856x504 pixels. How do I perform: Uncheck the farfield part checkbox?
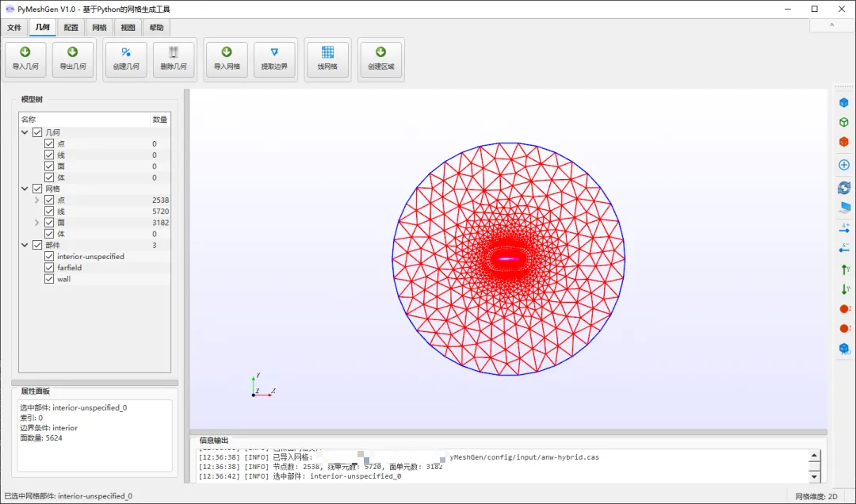pos(49,268)
